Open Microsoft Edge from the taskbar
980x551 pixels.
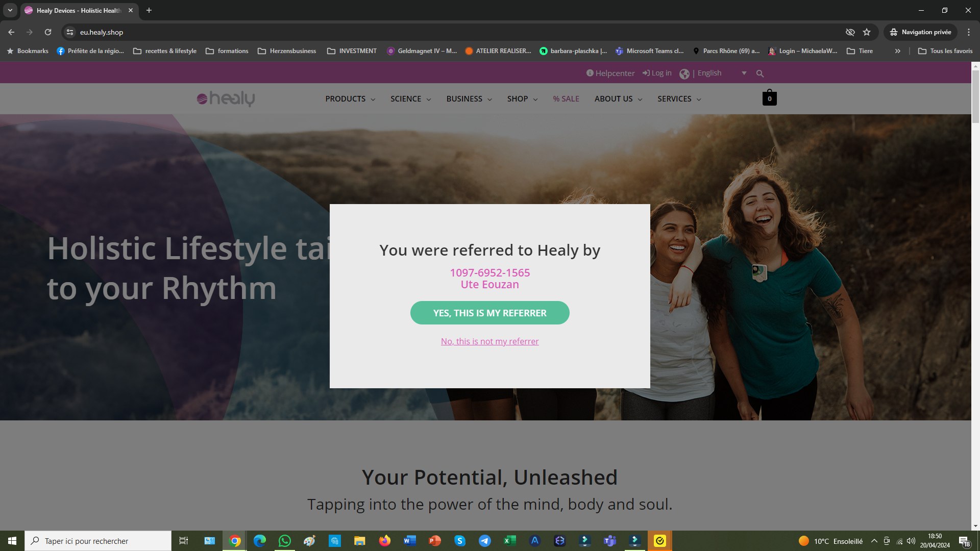pos(260,541)
